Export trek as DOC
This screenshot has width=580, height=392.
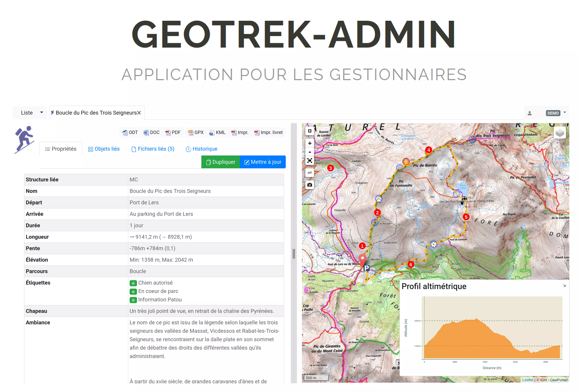tap(151, 133)
